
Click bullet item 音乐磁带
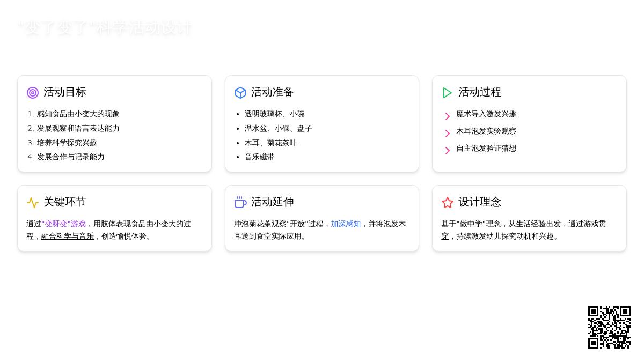[260, 157]
